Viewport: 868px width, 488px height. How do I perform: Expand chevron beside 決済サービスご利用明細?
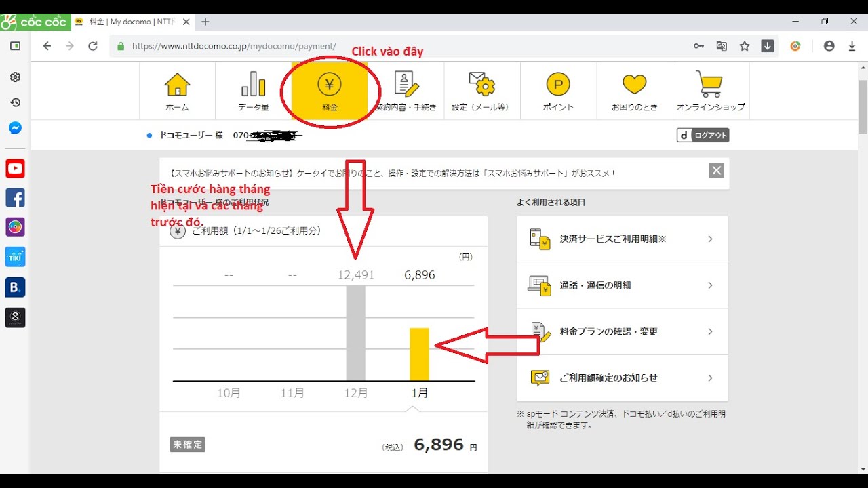710,239
